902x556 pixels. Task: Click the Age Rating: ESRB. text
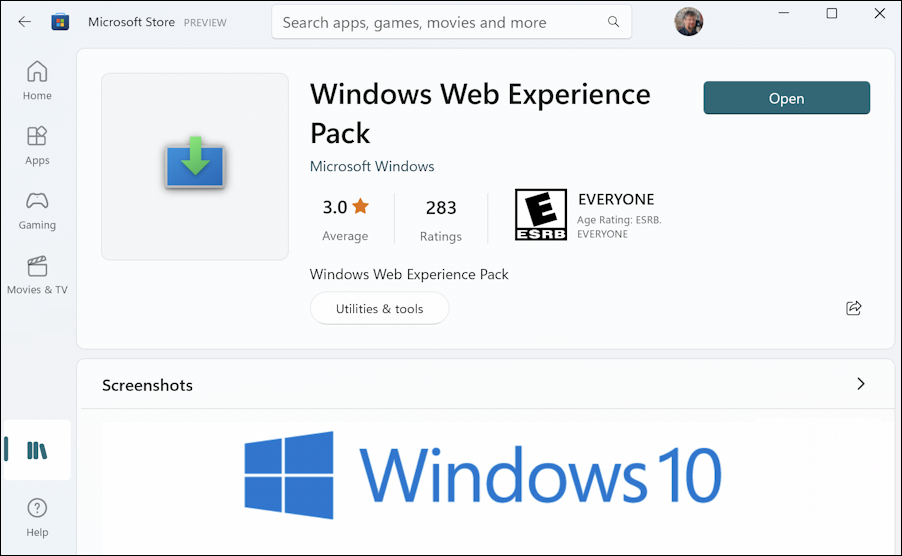point(619,220)
